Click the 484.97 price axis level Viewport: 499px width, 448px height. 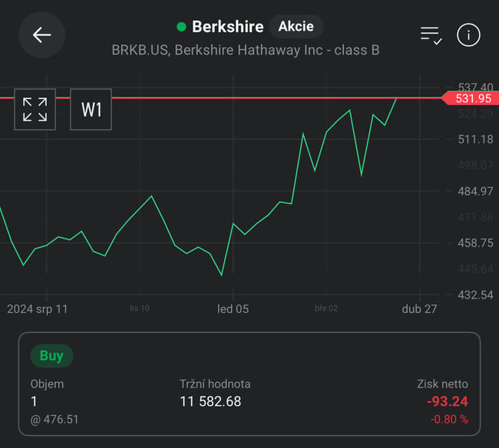[x=475, y=191]
